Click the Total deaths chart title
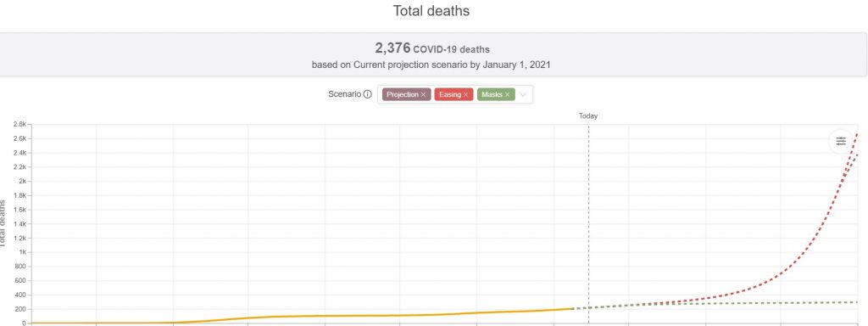 431,10
